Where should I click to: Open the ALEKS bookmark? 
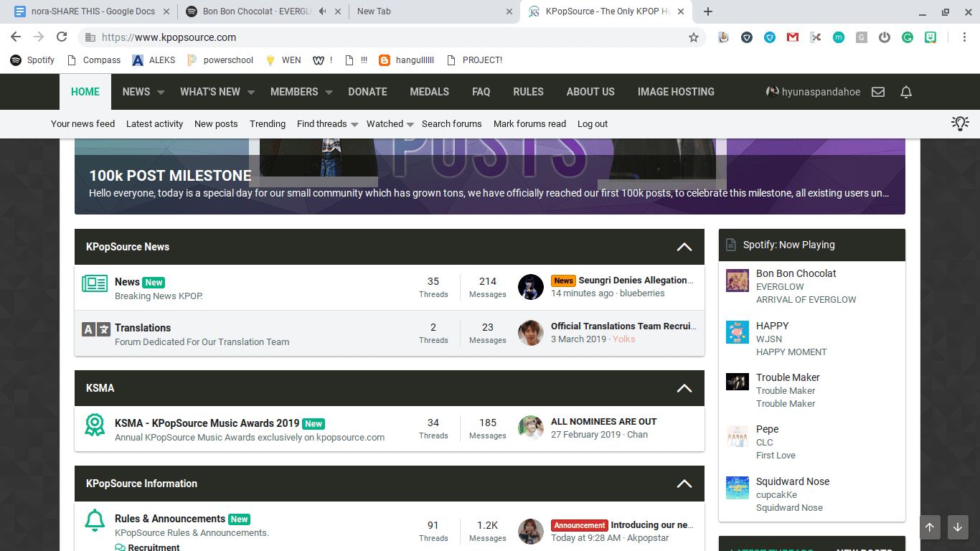154,60
